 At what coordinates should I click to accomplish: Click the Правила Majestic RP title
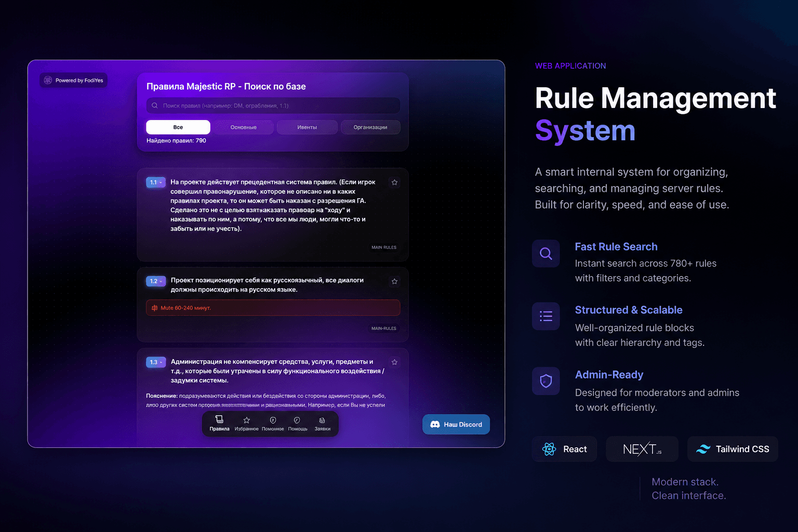click(x=226, y=86)
